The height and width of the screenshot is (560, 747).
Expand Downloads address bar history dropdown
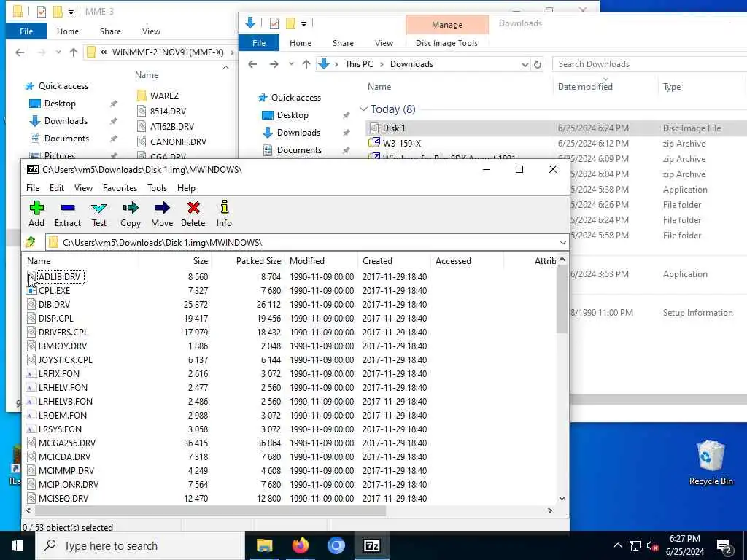click(525, 64)
